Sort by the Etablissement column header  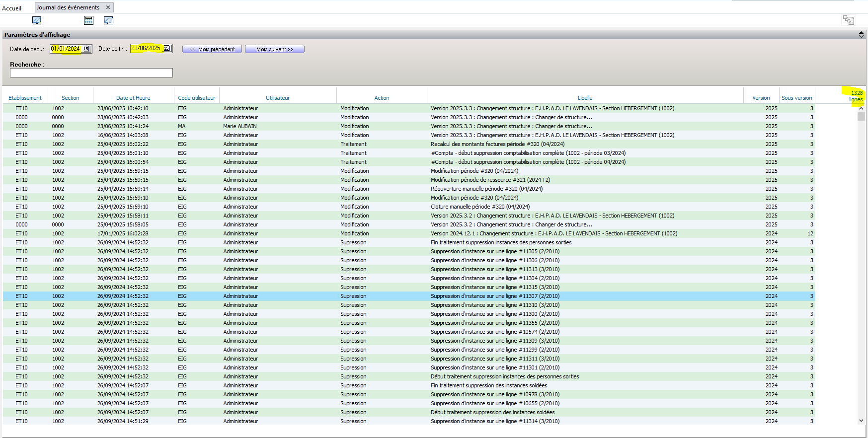[x=25, y=98]
